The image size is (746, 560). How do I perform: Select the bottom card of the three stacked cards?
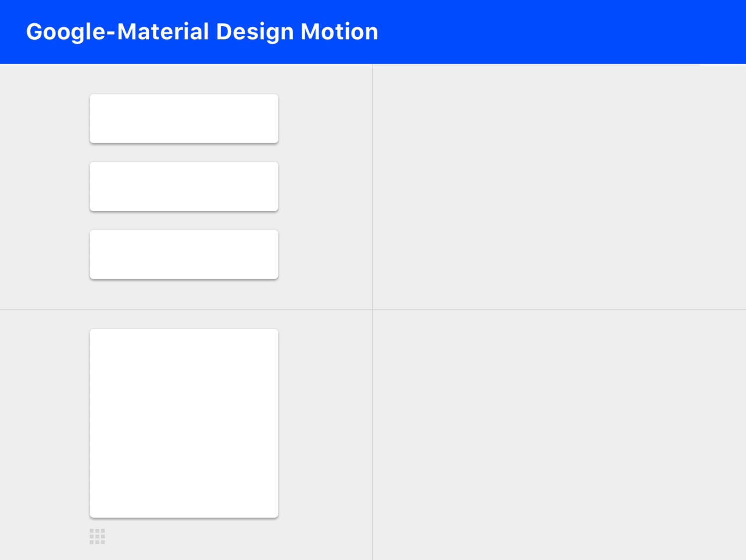[184, 254]
